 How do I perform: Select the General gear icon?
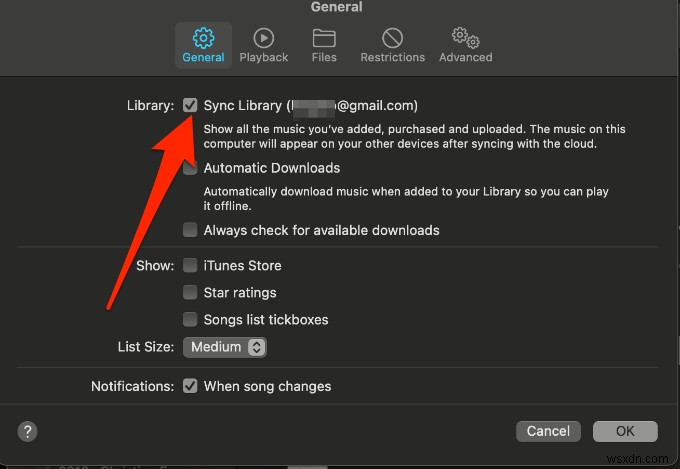[203, 38]
